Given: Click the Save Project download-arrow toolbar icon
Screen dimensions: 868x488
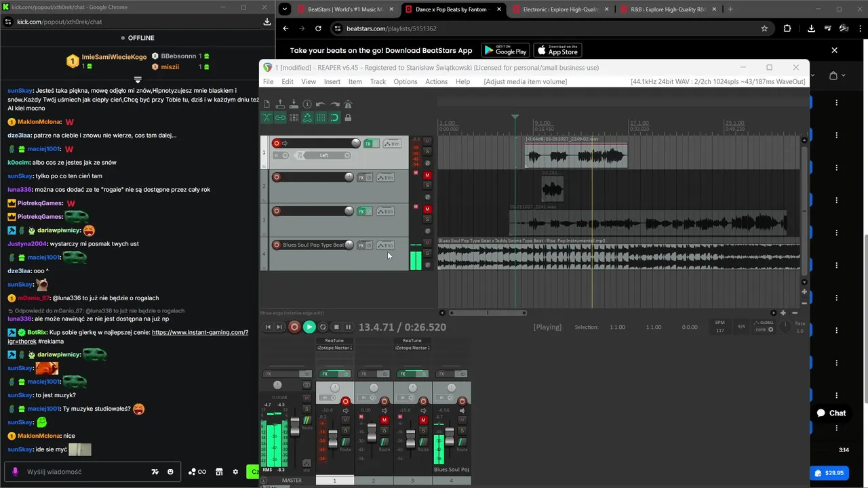Looking at the screenshot, I should (294, 104).
